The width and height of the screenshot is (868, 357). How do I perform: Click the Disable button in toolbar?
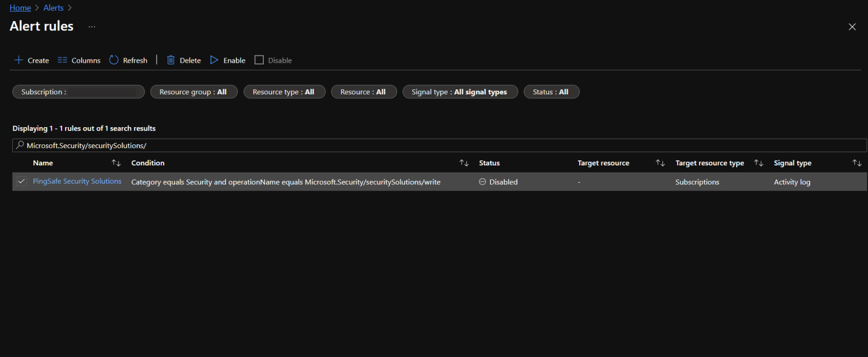(x=273, y=60)
